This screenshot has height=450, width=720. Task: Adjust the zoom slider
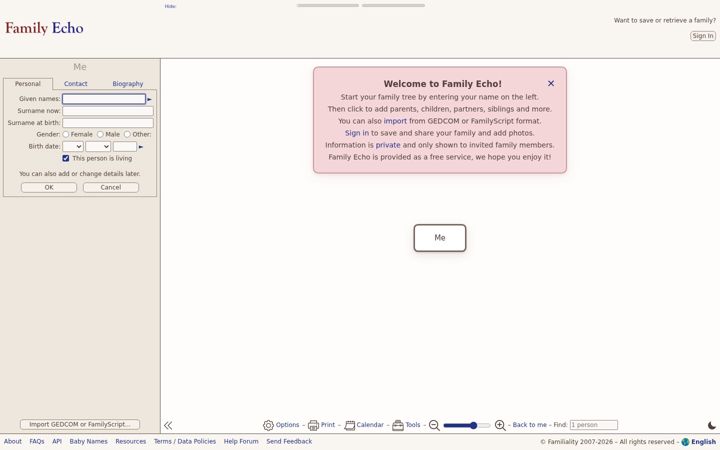click(x=467, y=425)
